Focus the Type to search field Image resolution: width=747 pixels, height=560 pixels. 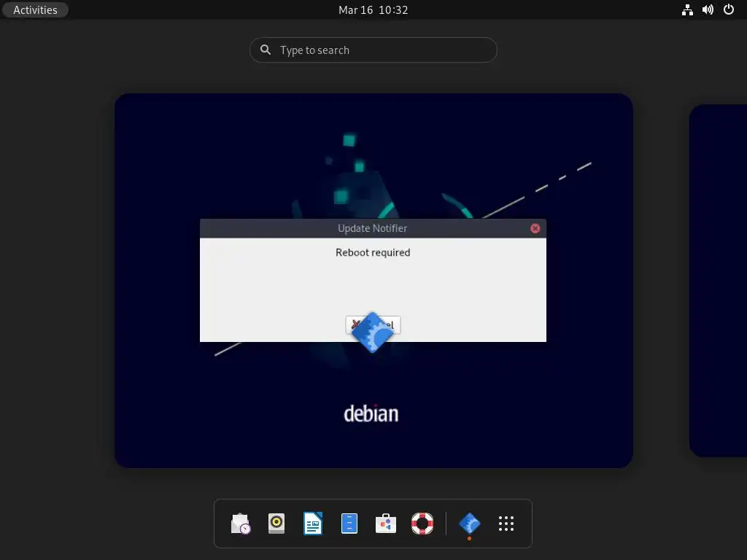point(373,50)
